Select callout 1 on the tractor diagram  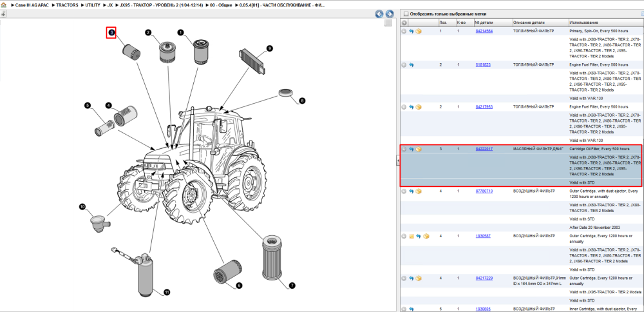coord(180,32)
